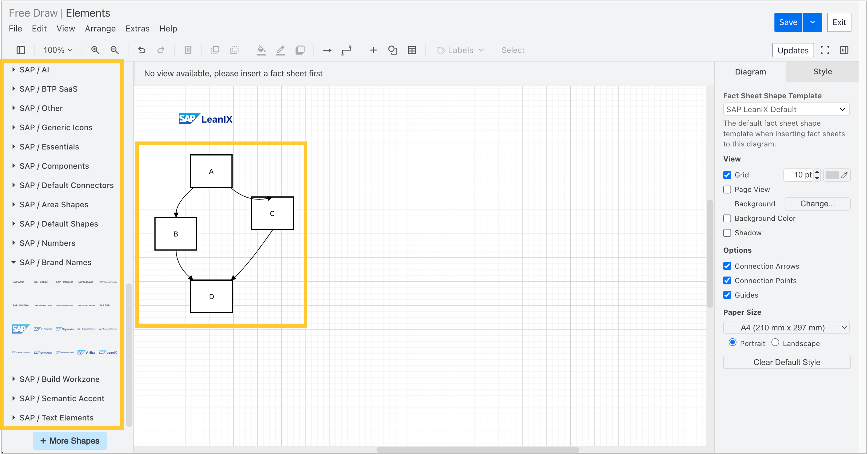Uncheck the Grid checkbox
This screenshot has height=454, width=868.
point(727,175)
